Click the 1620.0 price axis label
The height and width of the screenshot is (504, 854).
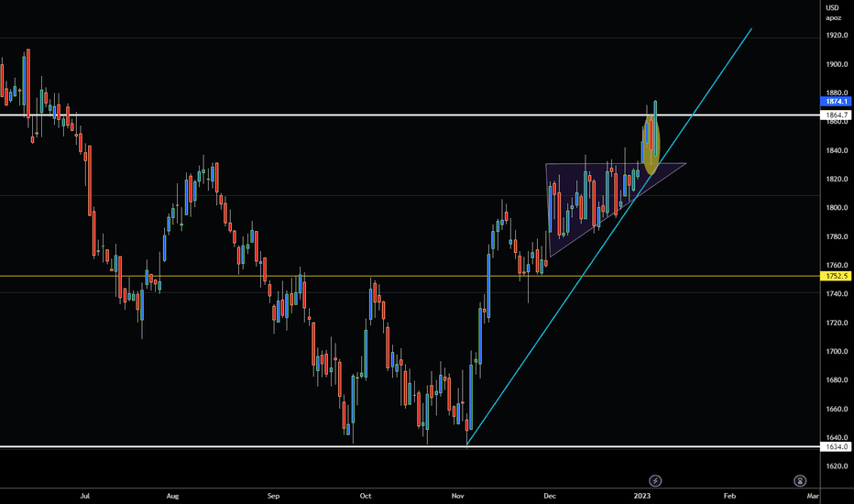click(x=837, y=466)
